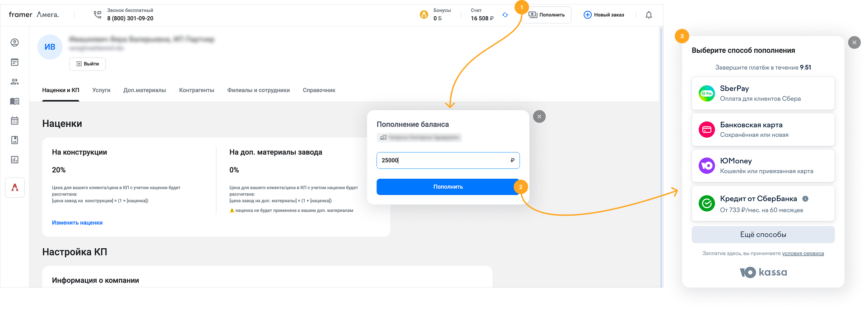Viewport: 868px width, 311px height.
Task: Open the user profile sidebar icon
Action: click(x=14, y=42)
